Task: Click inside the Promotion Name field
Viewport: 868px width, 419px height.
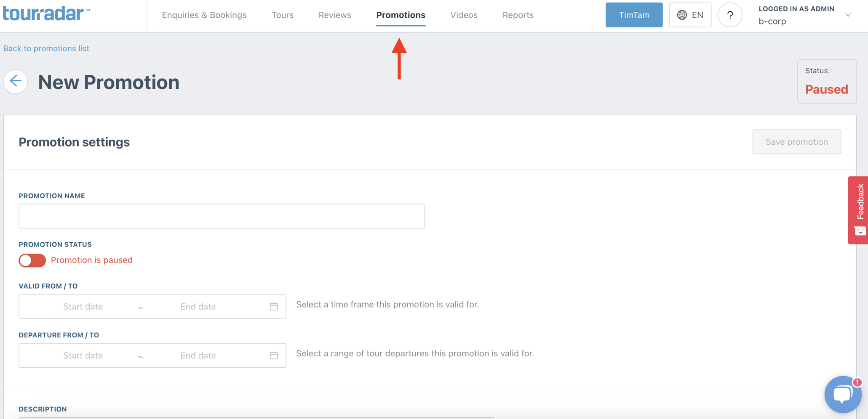Action: 222,216
